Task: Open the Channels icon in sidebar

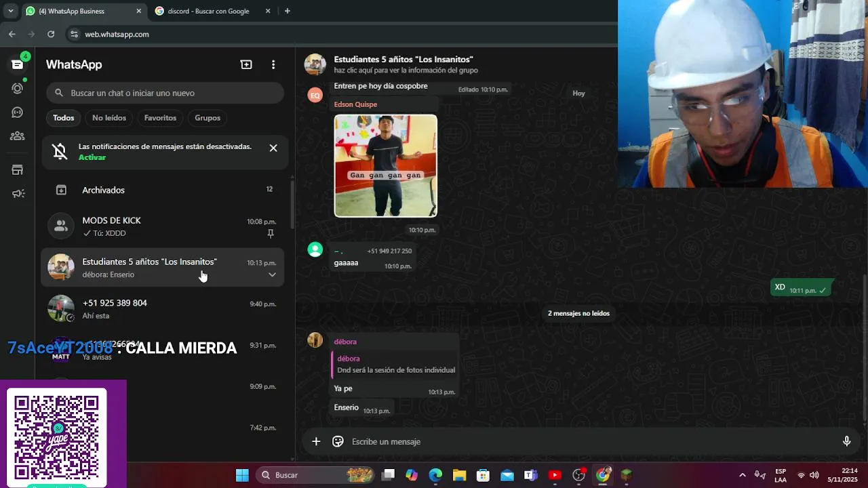Action: (x=18, y=113)
